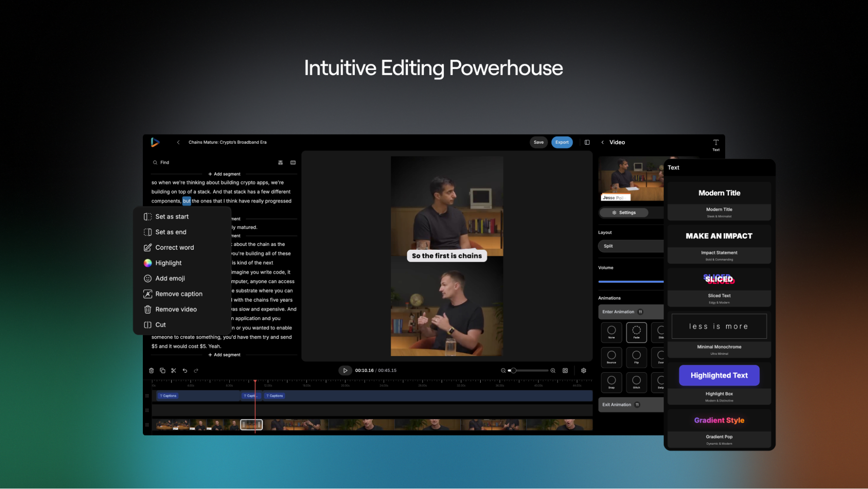
Task: Select the Glitch enter animation
Action: coord(637,382)
